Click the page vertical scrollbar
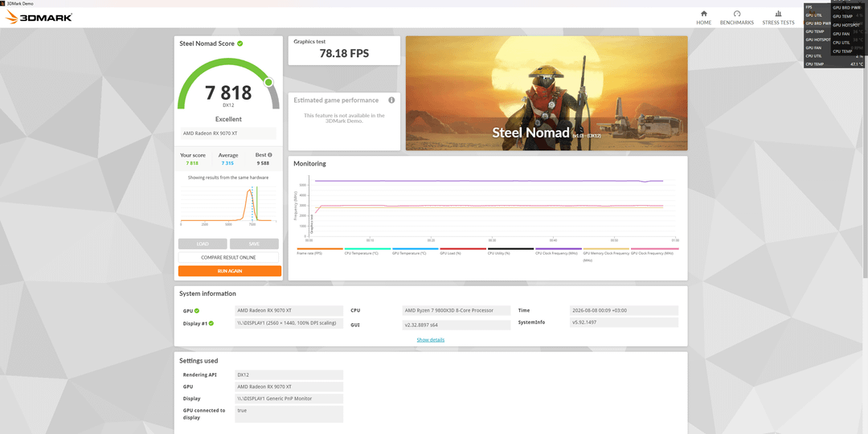The height and width of the screenshot is (434, 868). click(865, 155)
